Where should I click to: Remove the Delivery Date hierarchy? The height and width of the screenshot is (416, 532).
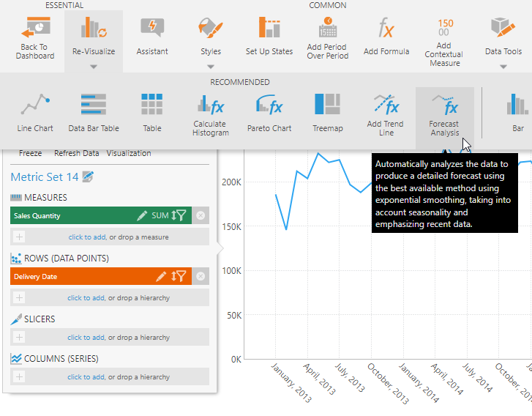(x=201, y=276)
